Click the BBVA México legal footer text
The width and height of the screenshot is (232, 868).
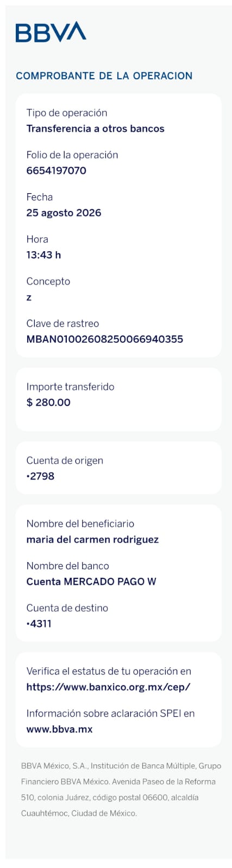coord(121,789)
